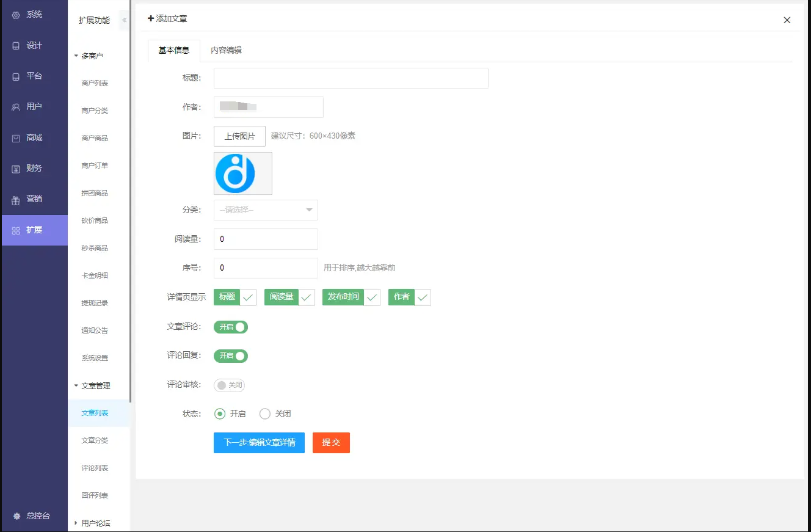Expand the 用户论坛 tree section
Viewport: 811px width, 532px height.
point(76,523)
